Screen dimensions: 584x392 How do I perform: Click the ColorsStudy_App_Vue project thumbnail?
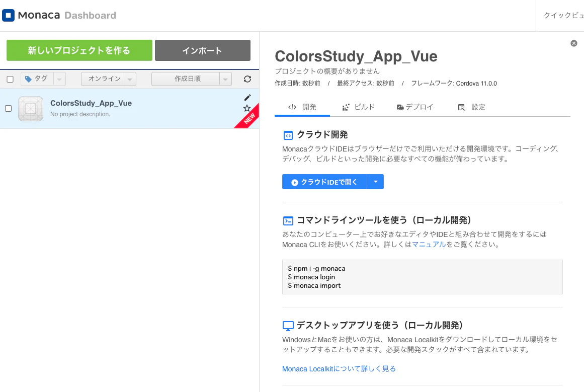point(31,109)
